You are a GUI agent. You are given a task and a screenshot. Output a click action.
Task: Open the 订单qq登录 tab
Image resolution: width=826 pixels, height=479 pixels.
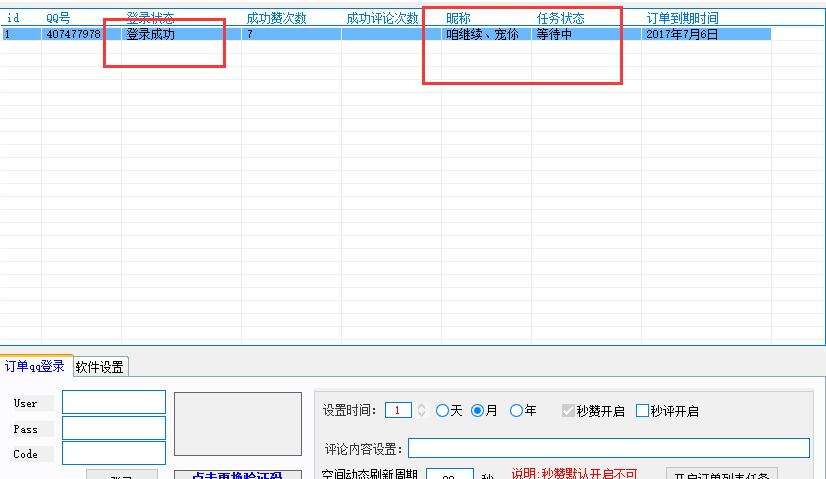tap(35, 367)
